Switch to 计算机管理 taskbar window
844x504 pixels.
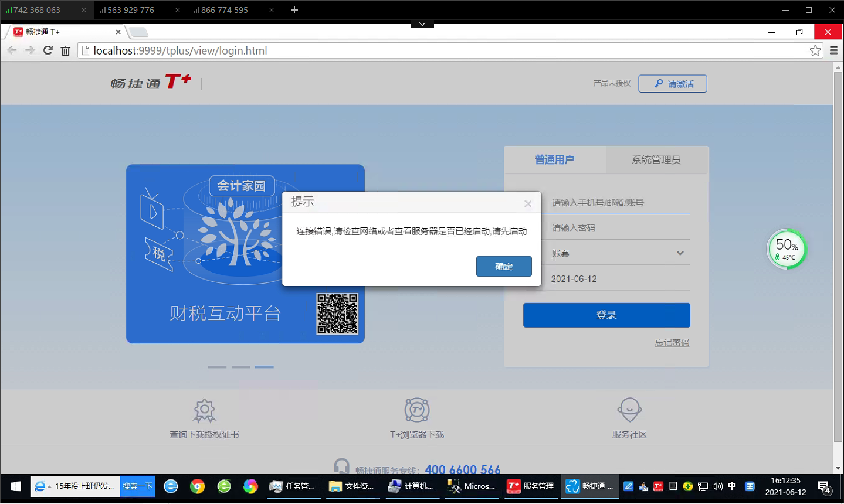[412, 486]
